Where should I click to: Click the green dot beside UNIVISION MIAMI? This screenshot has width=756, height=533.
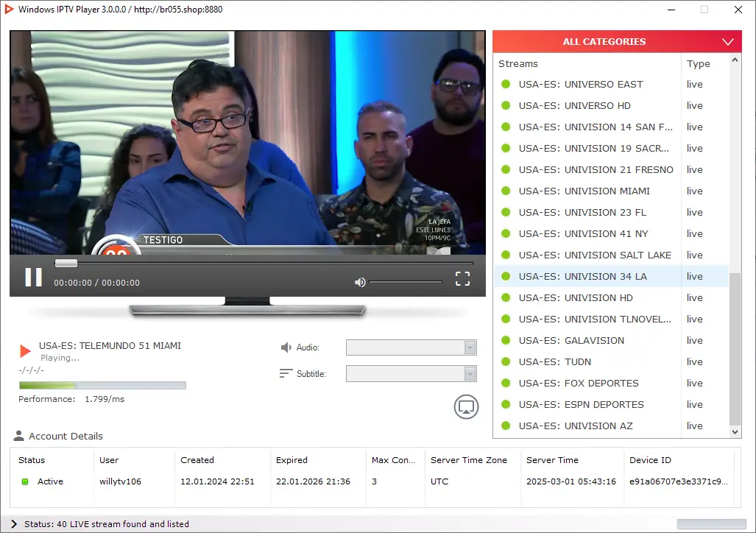point(506,191)
